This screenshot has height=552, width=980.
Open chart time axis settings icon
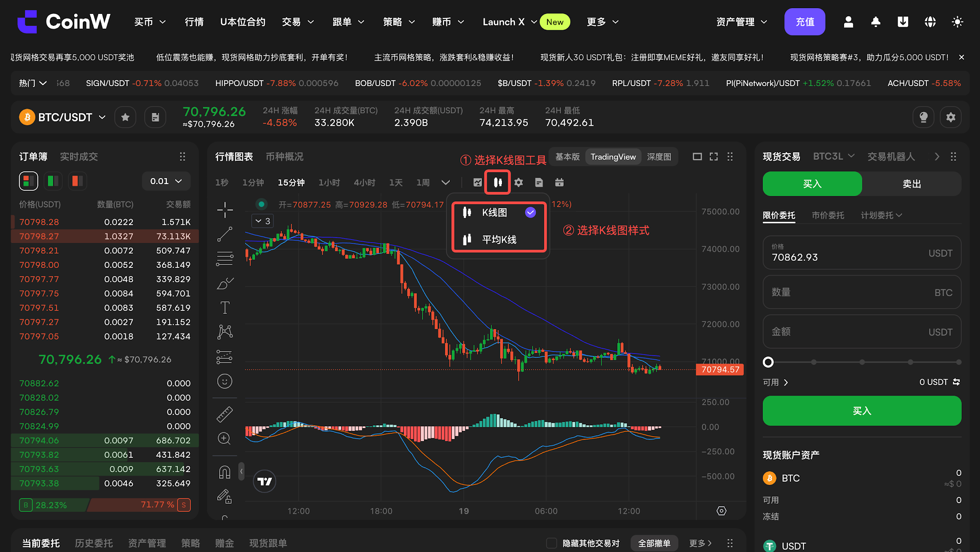pos(722,511)
